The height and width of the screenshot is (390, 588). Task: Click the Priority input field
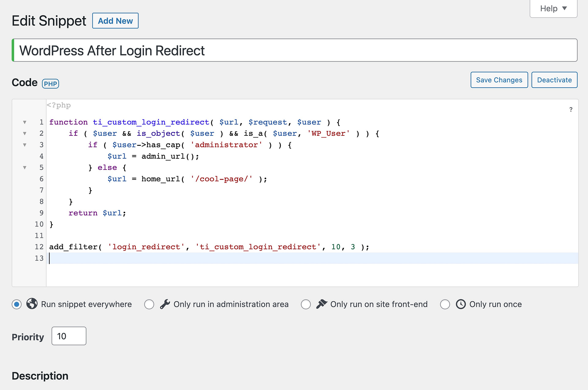tap(69, 336)
